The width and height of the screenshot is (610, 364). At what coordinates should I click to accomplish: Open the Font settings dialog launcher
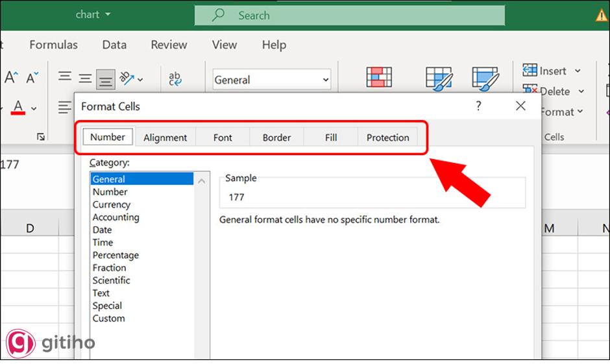pyautogui.click(x=41, y=136)
